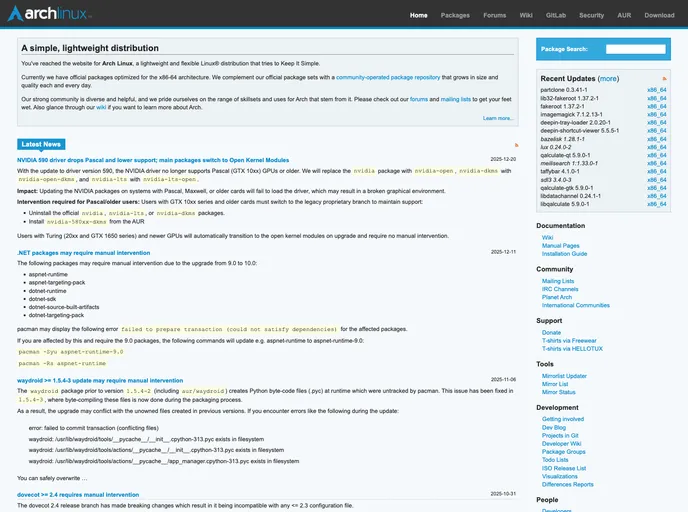Go to the Forums navigation item
This screenshot has height=512, width=688.
coord(494,15)
